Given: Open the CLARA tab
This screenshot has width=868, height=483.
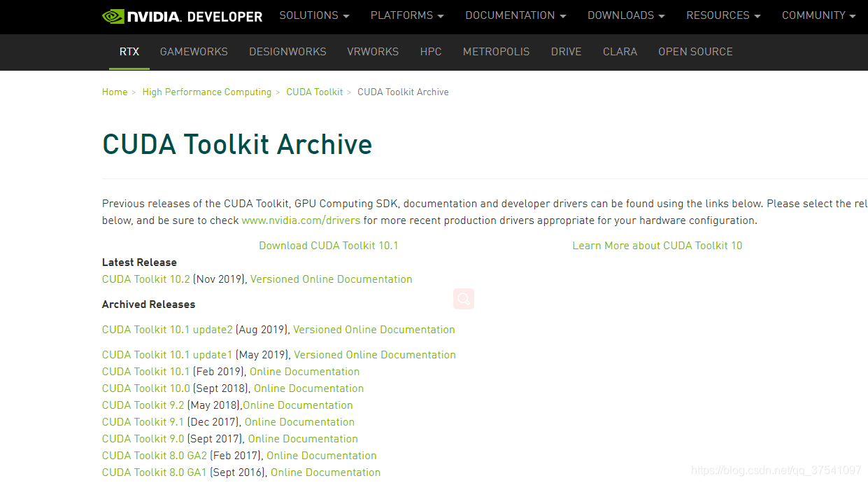Looking at the screenshot, I should point(620,52).
